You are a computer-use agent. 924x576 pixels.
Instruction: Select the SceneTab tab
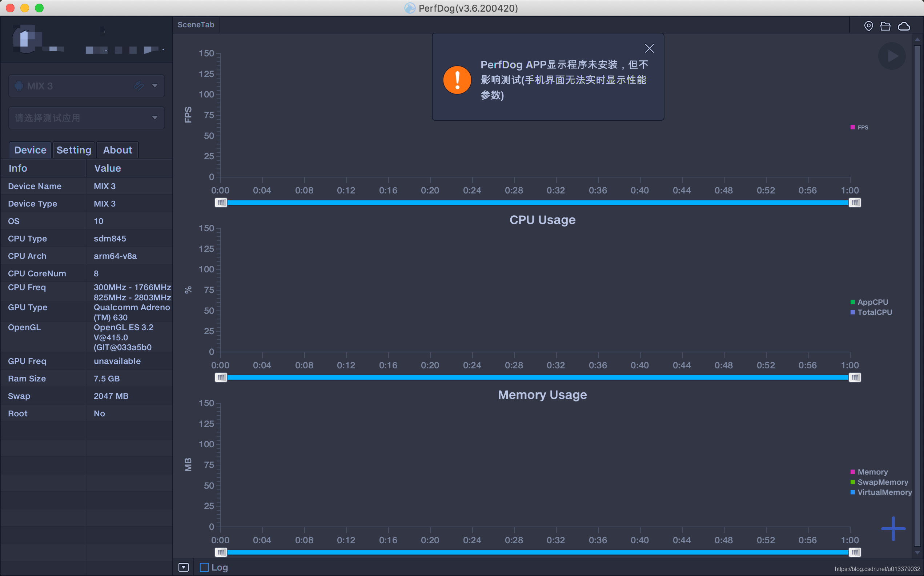pos(196,25)
